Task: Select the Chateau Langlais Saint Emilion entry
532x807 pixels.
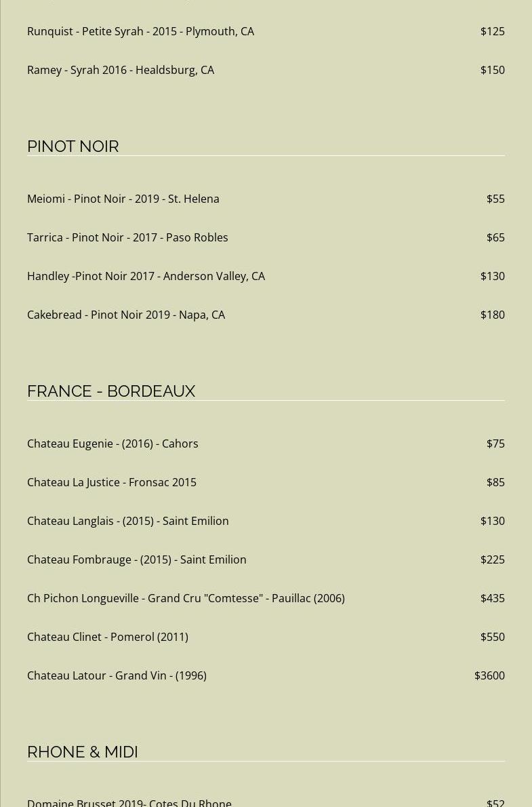Action: click(127, 521)
